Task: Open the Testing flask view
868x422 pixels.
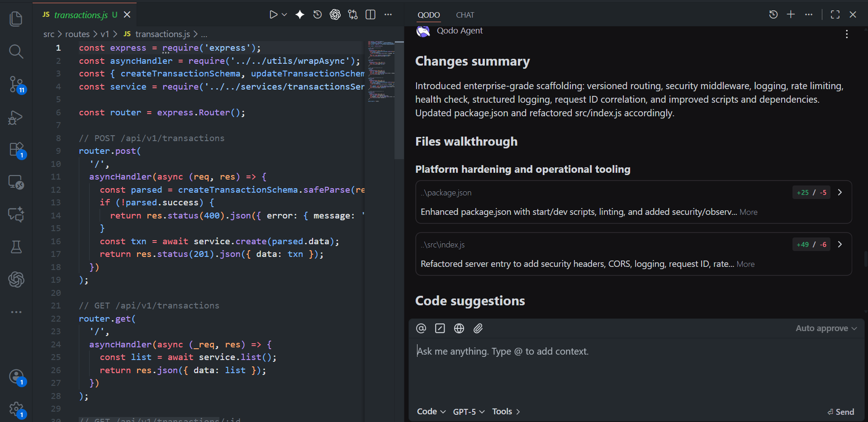Action: [x=16, y=247]
